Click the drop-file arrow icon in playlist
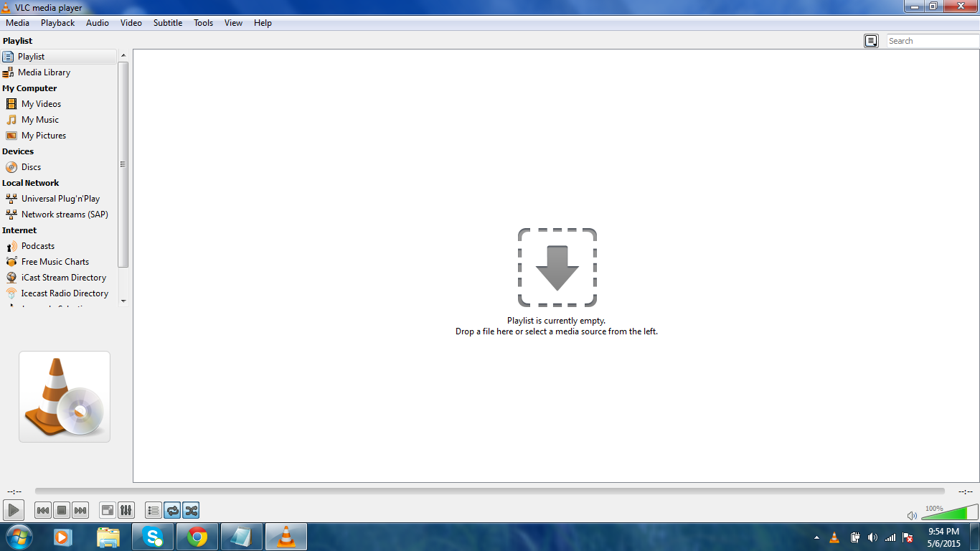 tap(557, 268)
